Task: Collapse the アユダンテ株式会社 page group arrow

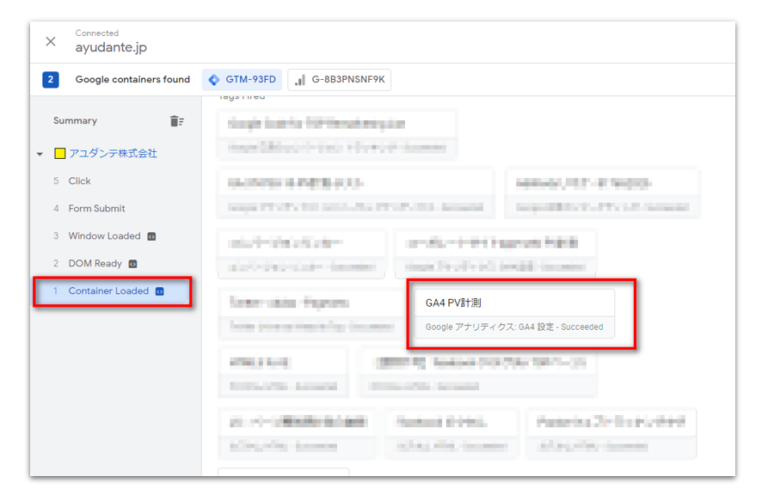Action: [40, 154]
